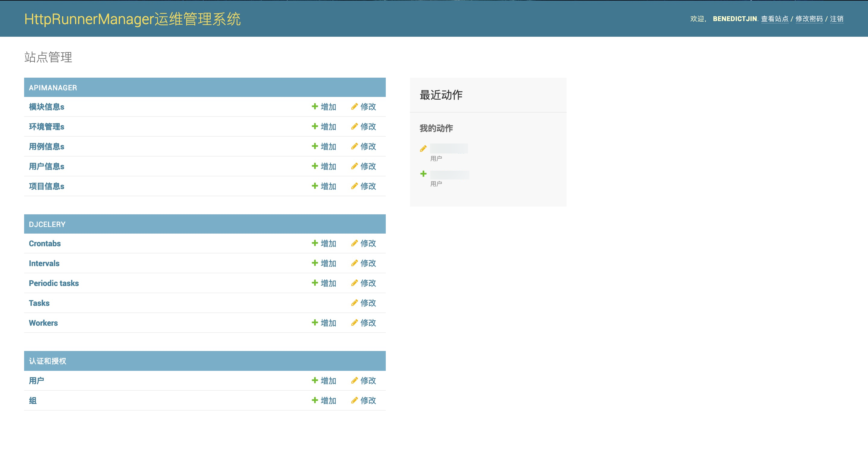
Task: Open the first recent action entry with the pencil icon
Action: point(448,148)
